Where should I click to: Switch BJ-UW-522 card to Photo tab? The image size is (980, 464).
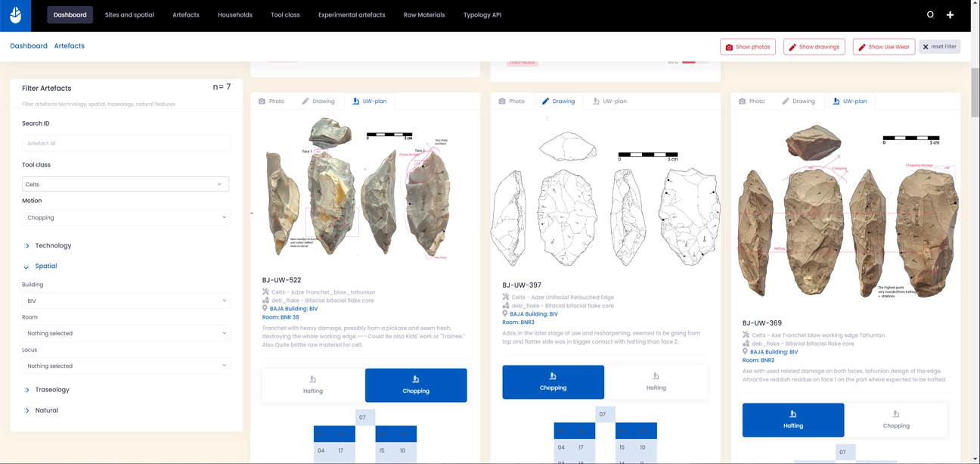coord(271,101)
